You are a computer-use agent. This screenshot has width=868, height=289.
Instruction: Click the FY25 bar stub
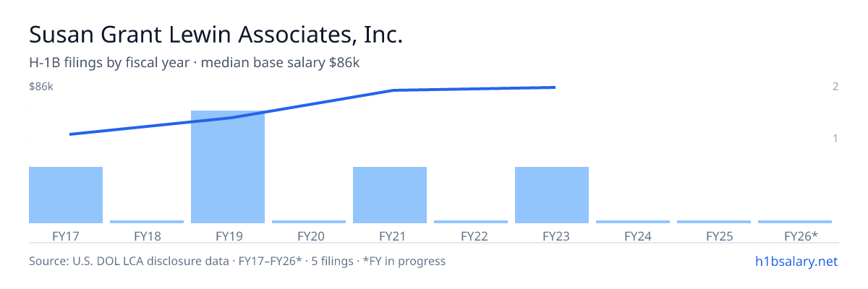point(714,222)
